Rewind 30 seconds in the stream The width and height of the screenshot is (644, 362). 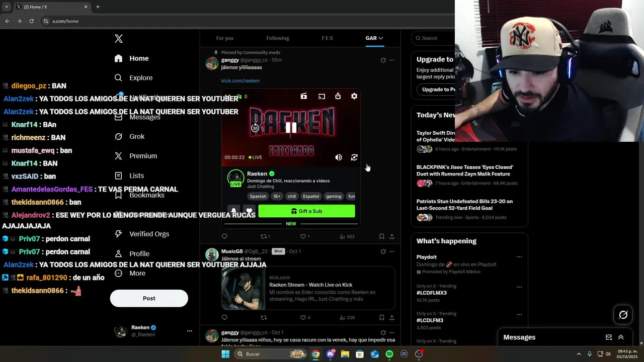255,128
